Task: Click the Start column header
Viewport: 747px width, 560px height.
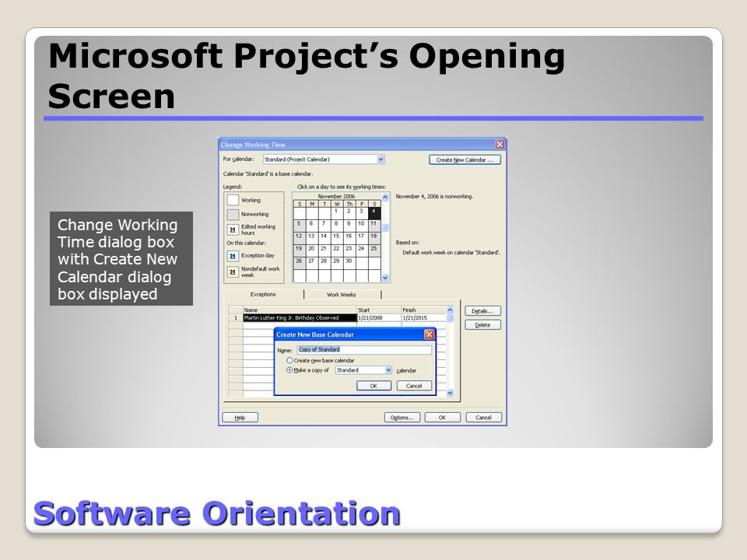Action: coord(379,310)
